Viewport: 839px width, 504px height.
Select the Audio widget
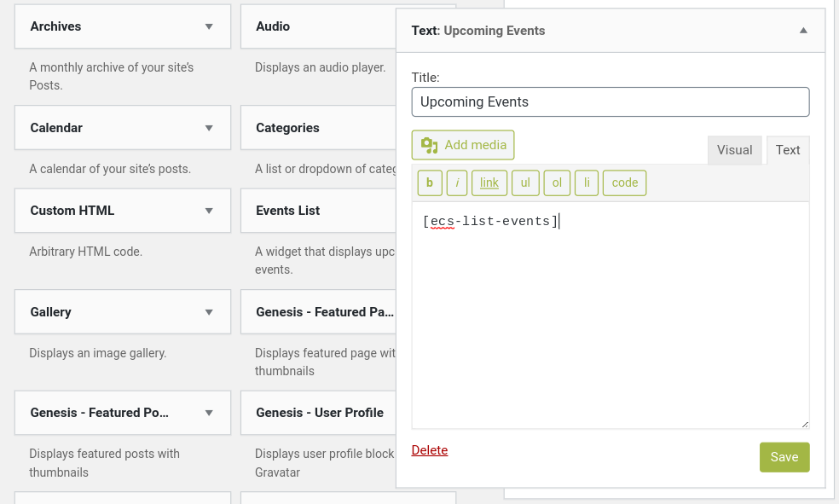(318, 26)
